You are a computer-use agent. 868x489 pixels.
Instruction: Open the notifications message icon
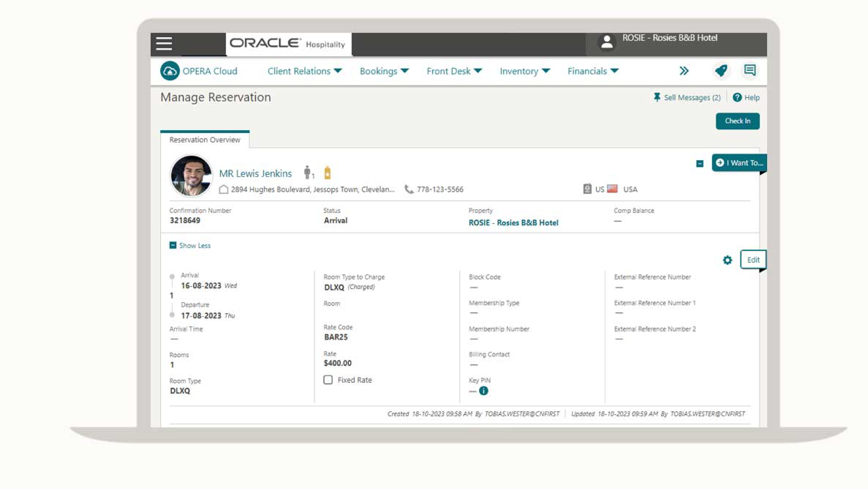(x=749, y=71)
